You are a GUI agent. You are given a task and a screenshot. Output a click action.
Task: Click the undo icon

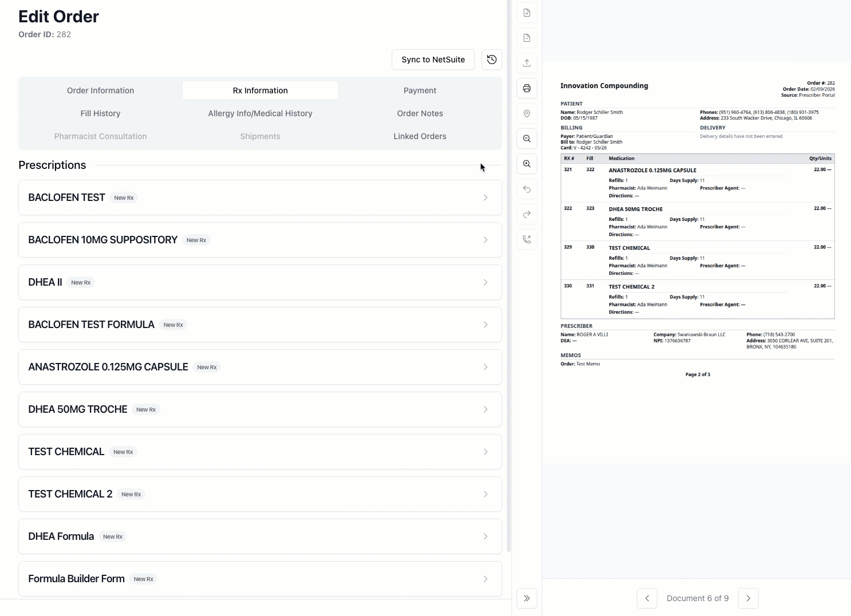point(526,189)
